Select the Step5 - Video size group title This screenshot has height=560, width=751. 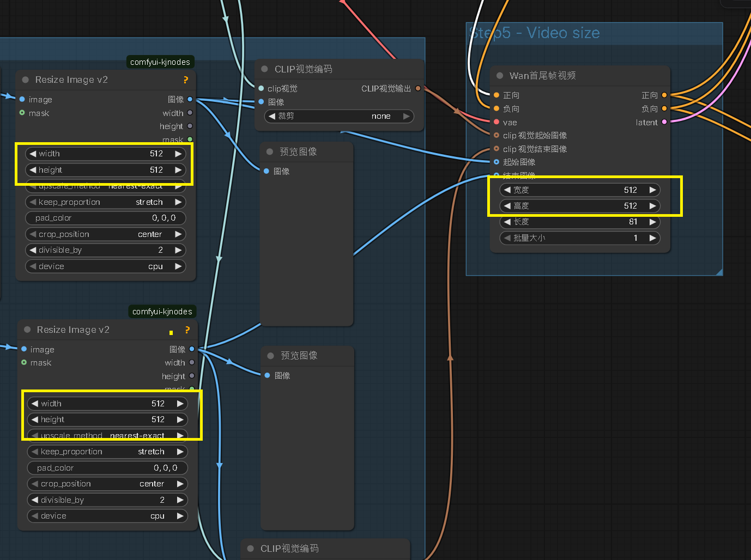(535, 33)
